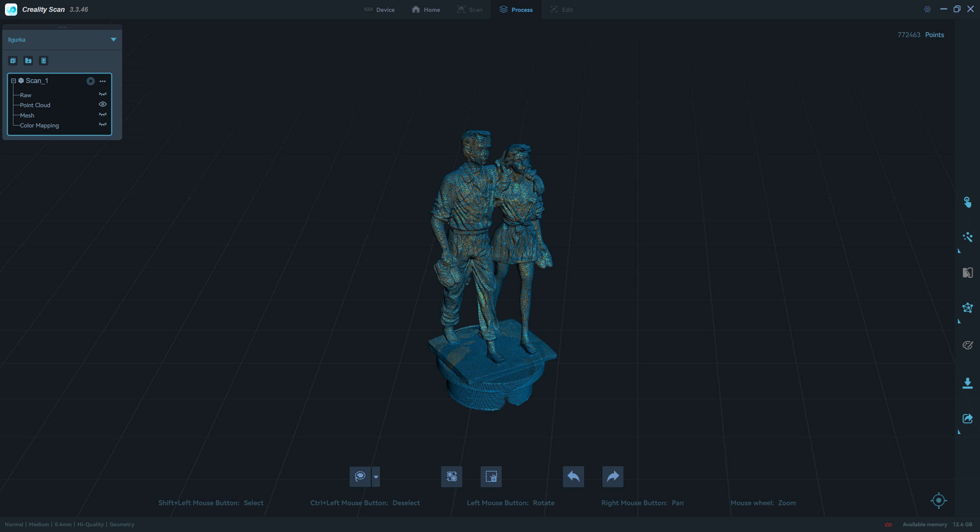Switch to the Home tab
This screenshot has width=980, height=532.
click(x=426, y=10)
